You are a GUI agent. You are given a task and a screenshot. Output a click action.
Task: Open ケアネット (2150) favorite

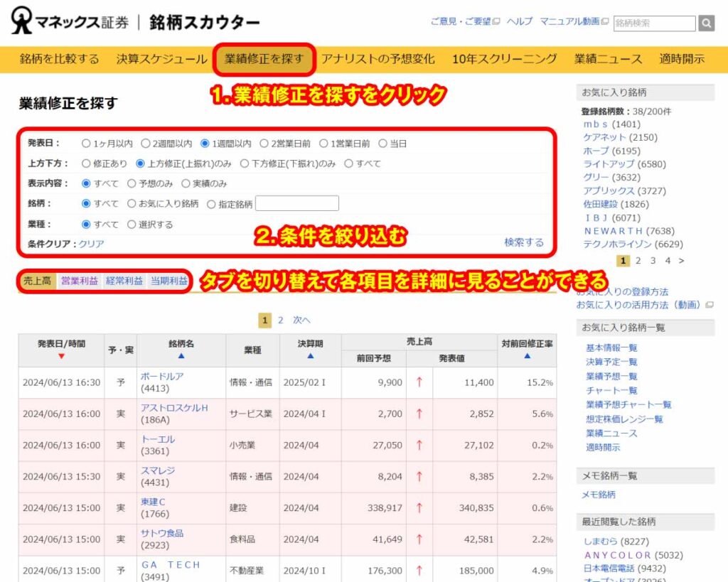coord(620,137)
